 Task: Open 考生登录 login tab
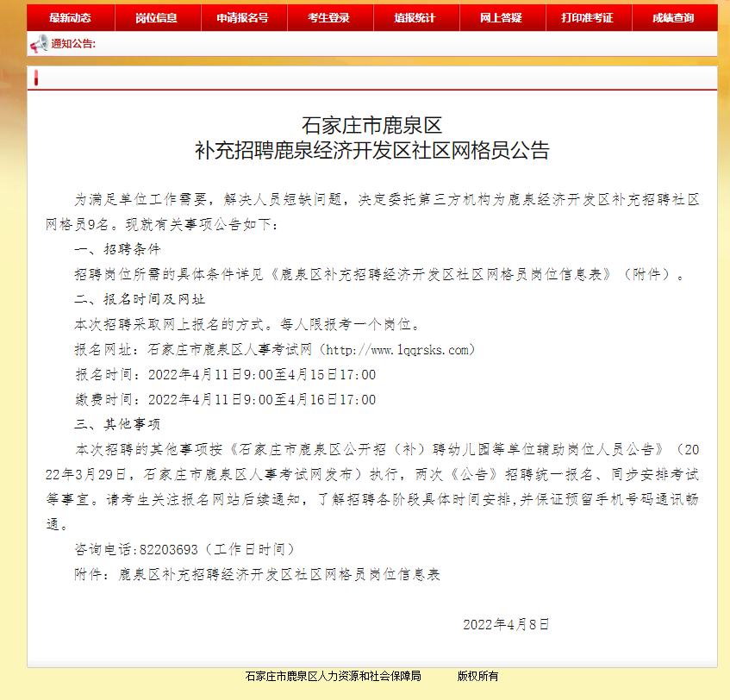click(329, 18)
